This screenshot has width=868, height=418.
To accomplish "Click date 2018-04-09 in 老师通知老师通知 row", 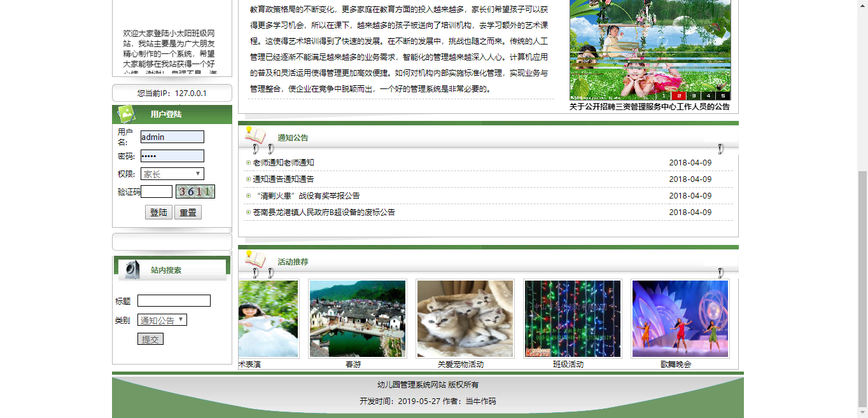I will [690, 163].
